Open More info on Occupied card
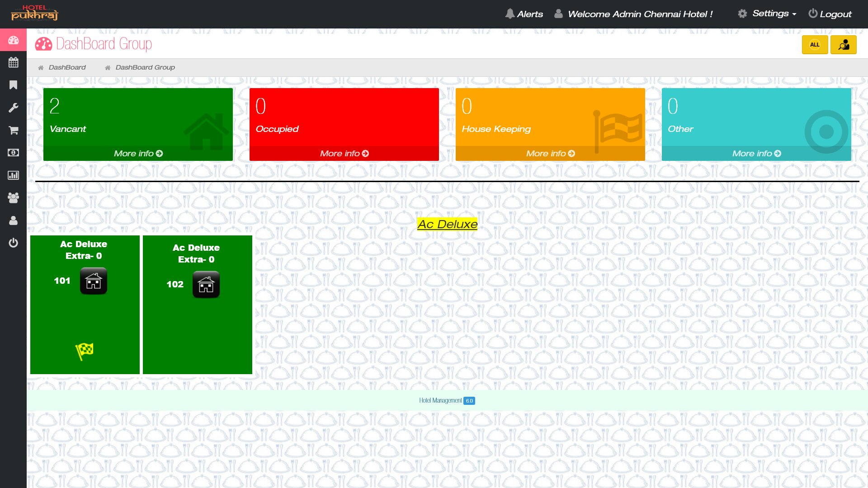868x488 pixels. coord(344,154)
